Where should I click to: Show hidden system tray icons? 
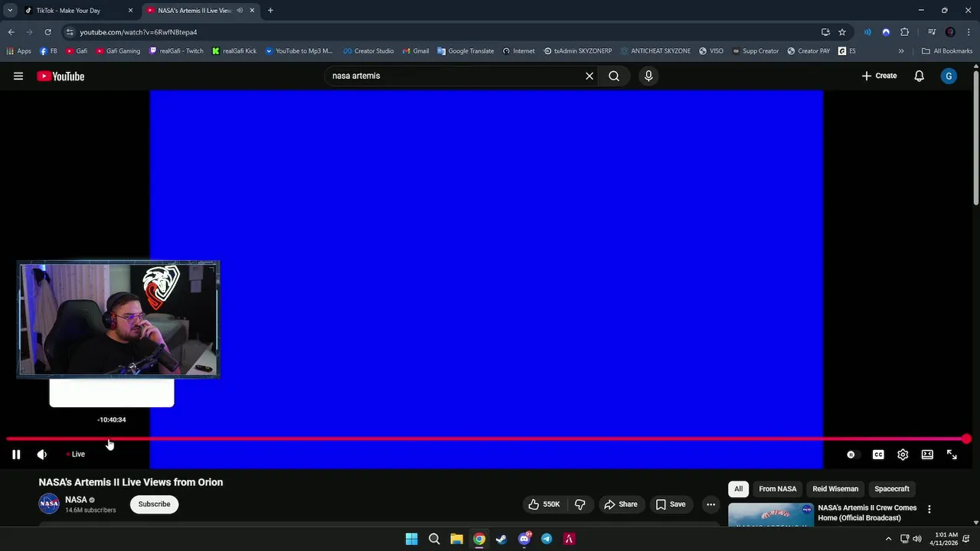pyautogui.click(x=888, y=539)
